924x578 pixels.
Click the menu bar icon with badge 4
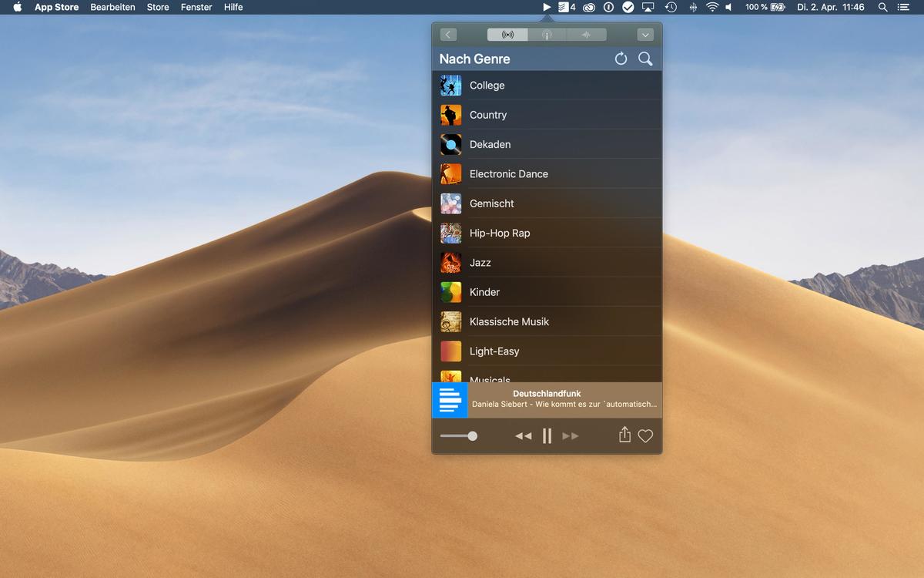[567, 7]
